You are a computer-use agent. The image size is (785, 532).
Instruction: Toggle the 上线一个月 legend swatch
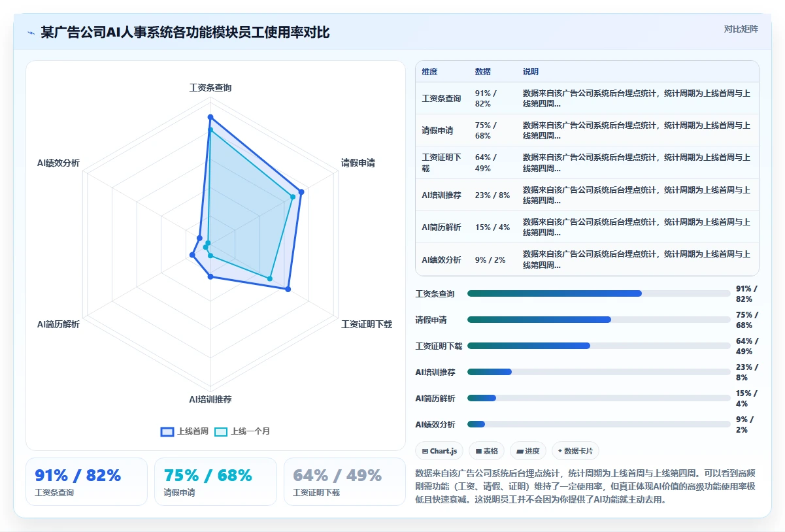pos(221,431)
